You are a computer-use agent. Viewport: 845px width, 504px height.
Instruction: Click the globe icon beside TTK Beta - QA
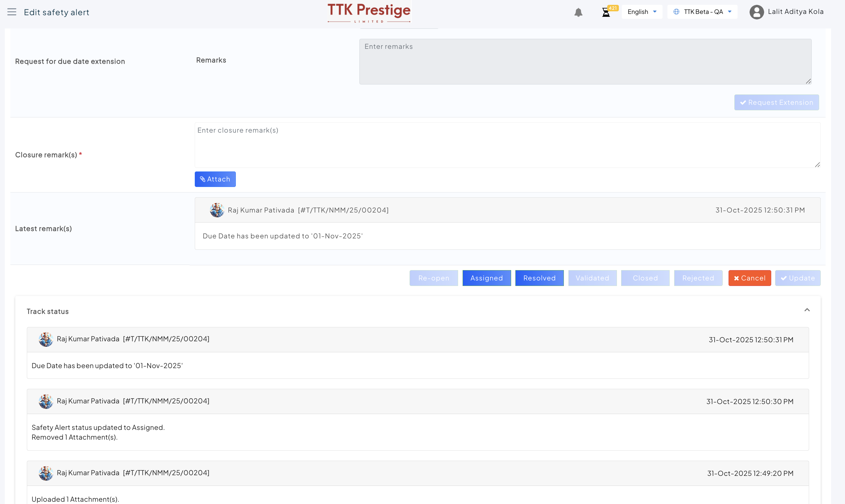point(676,12)
